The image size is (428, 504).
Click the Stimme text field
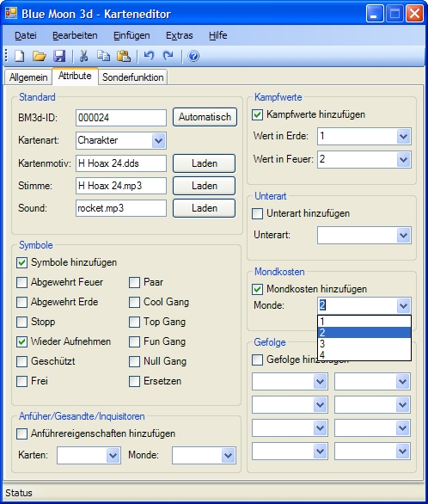[x=121, y=186]
